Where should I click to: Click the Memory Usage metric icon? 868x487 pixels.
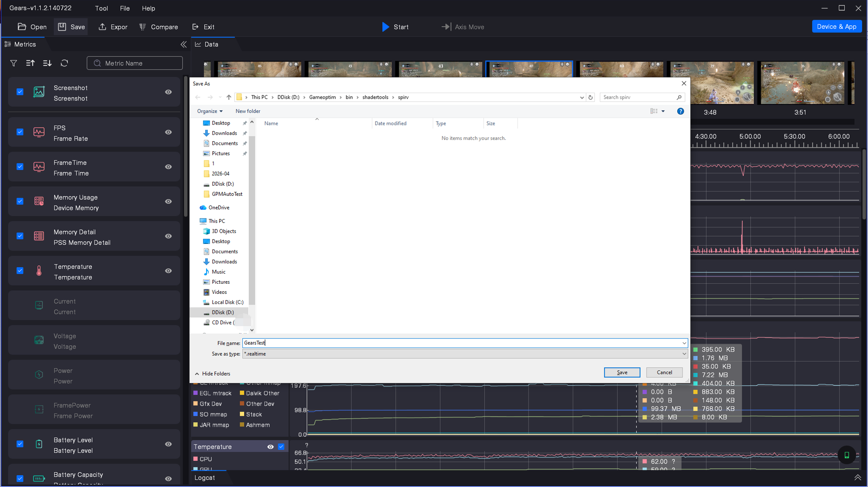click(x=39, y=202)
